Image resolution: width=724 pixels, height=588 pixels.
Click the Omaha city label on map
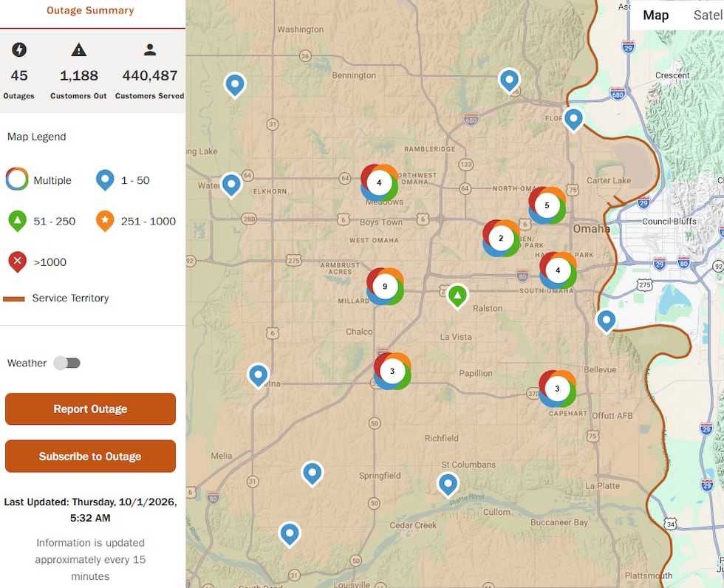590,229
